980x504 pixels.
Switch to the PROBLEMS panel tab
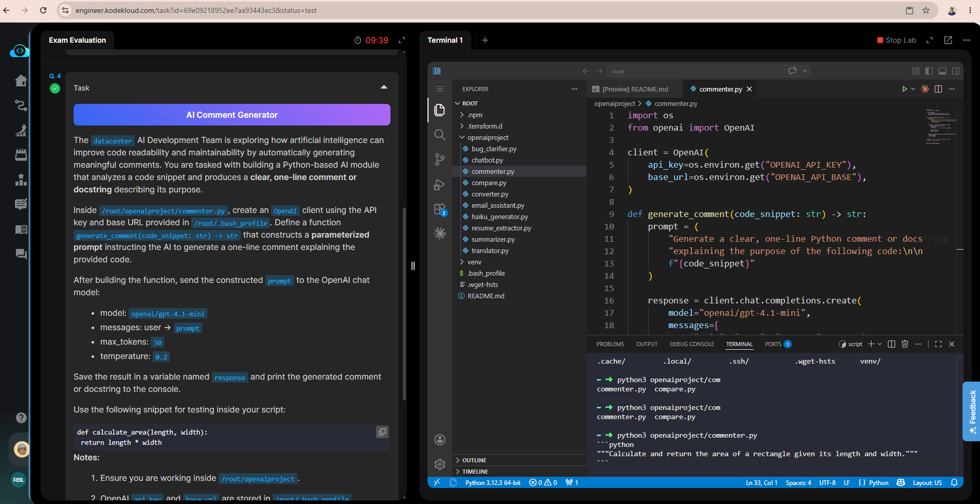click(x=610, y=344)
